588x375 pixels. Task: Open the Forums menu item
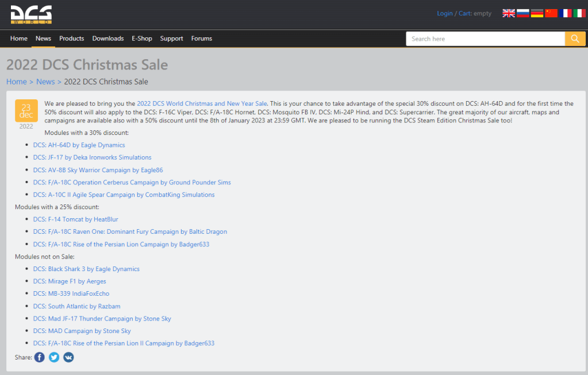pyautogui.click(x=201, y=38)
